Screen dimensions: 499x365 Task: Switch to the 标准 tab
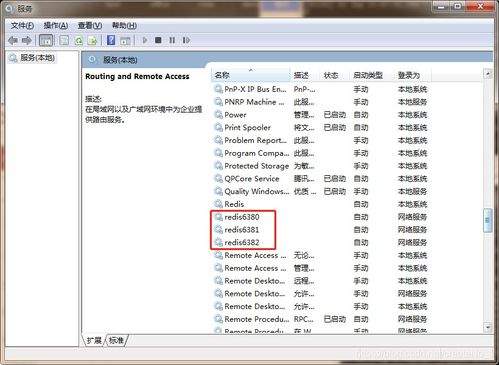click(116, 340)
